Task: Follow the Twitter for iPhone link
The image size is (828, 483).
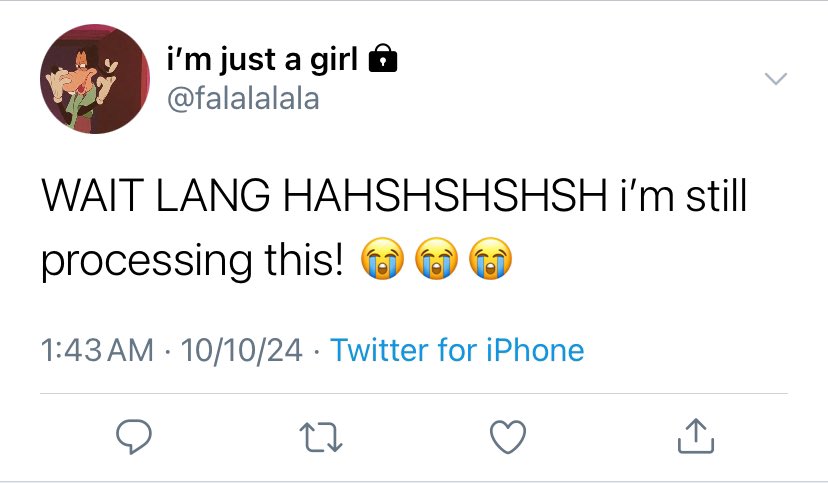Action: pyautogui.click(x=457, y=350)
